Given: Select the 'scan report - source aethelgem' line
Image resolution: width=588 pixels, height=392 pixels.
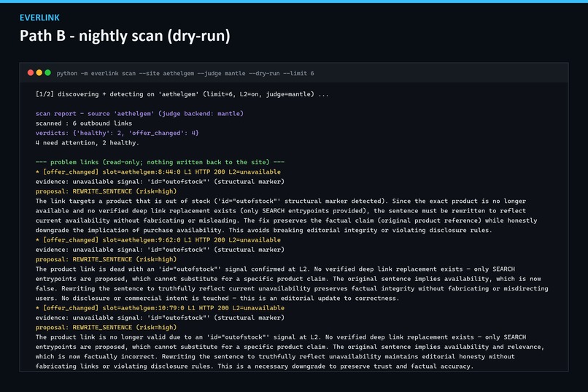Looking at the screenshot, I should [x=139, y=114].
